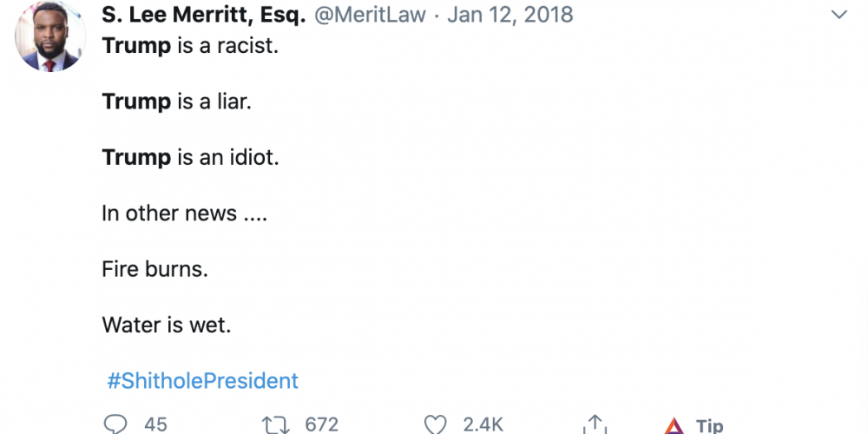Click the bold Trump in "is a racist"
Screen dimensions: 868x434
click(x=136, y=45)
